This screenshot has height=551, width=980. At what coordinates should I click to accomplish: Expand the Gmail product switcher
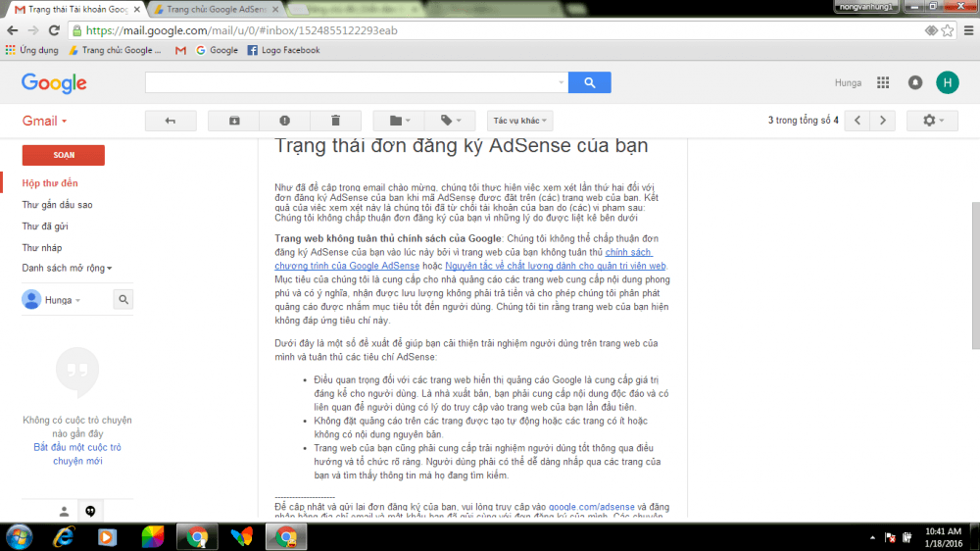tap(44, 121)
